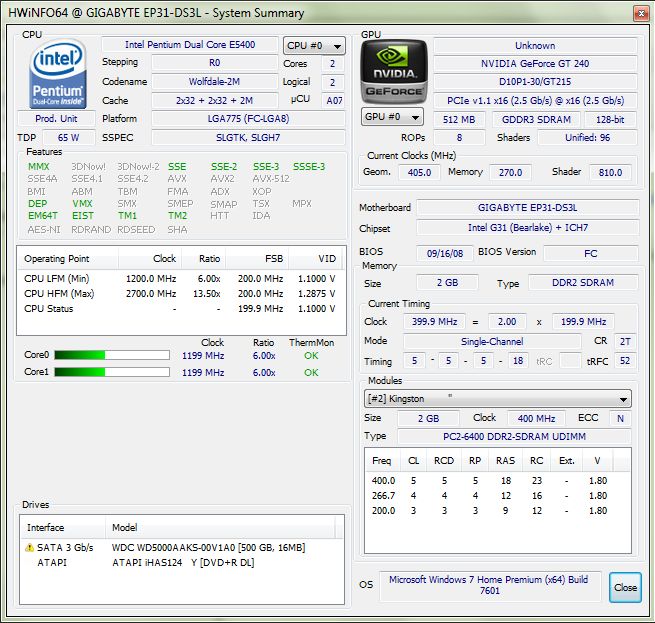The height and width of the screenshot is (623, 655).
Task: Click the 65 W TDP field
Action: [69, 137]
